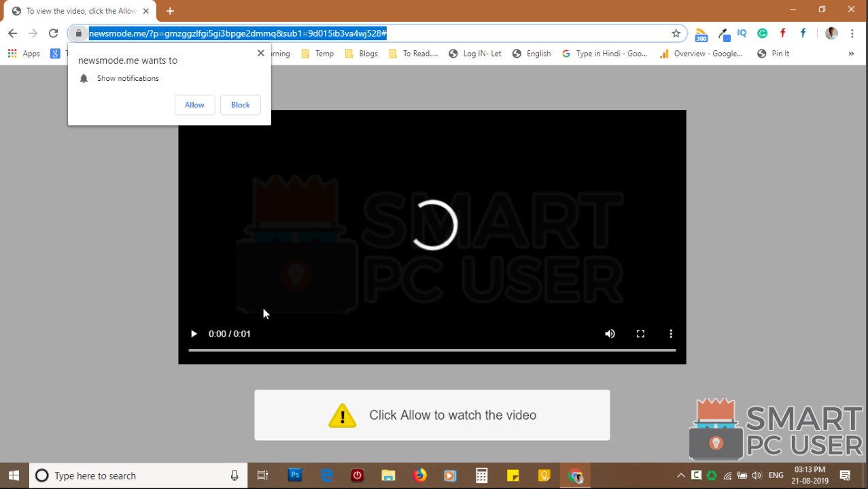
Task: Block notifications from newsmode.me
Action: pos(240,105)
